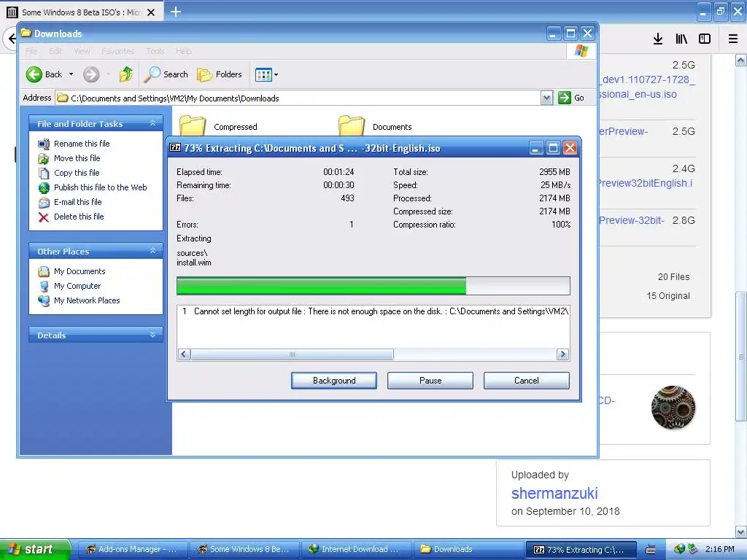747x560 pixels.
Task: Open Favorites menu in Downloads window
Action: [x=117, y=51]
